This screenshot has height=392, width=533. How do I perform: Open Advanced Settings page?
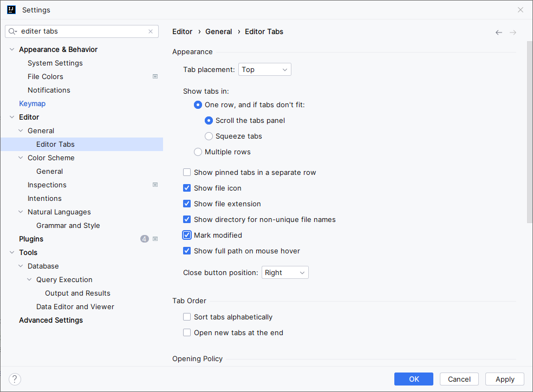(51, 320)
